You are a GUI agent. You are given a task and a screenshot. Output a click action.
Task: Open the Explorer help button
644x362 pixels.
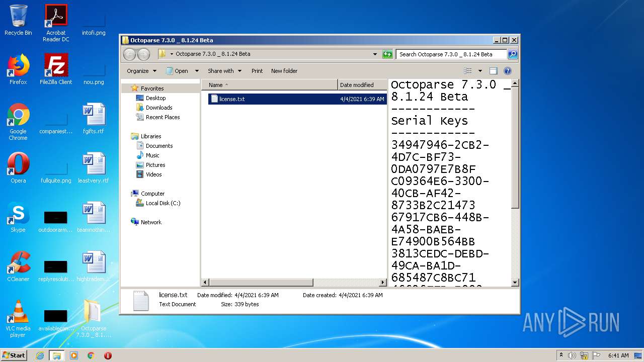coord(508,71)
